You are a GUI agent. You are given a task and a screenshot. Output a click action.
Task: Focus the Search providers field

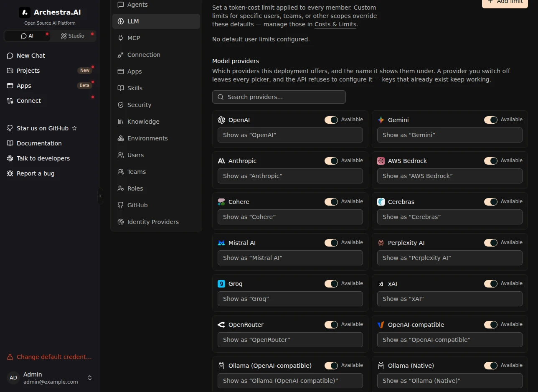pos(279,97)
